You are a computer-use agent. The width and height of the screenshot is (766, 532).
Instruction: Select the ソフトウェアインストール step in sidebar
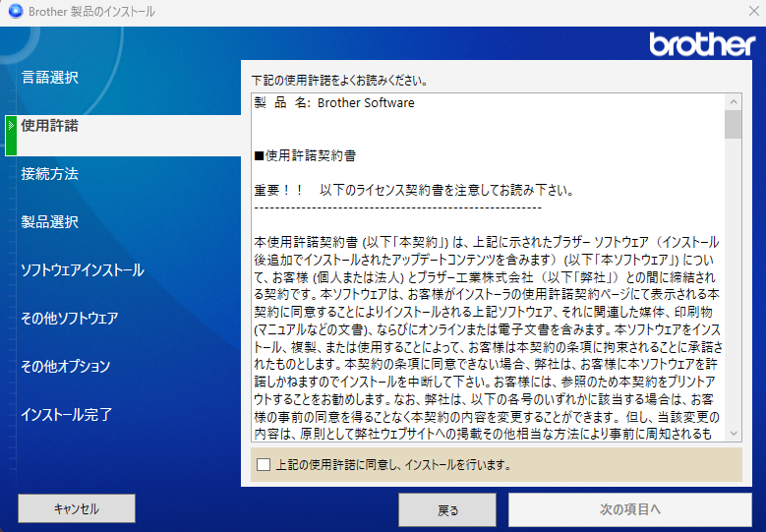tap(82, 270)
